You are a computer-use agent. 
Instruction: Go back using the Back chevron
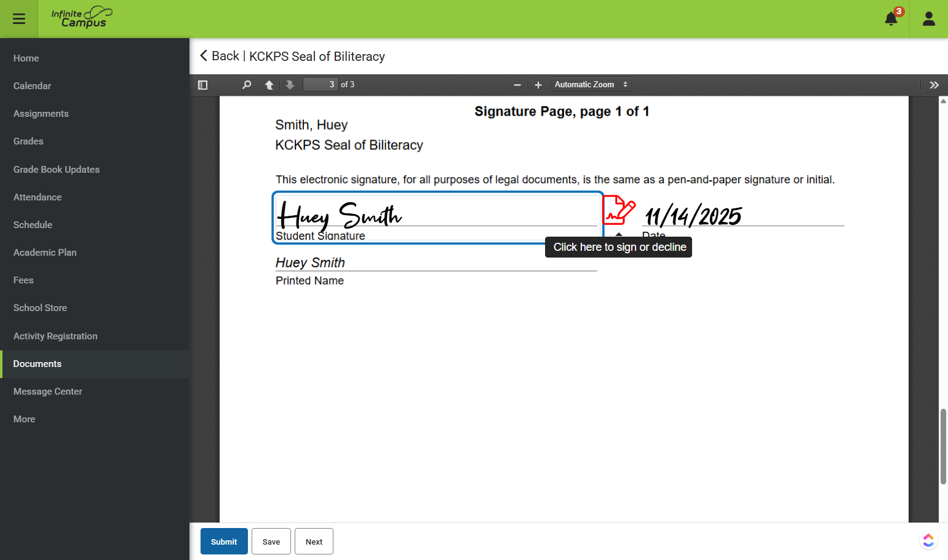204,56
